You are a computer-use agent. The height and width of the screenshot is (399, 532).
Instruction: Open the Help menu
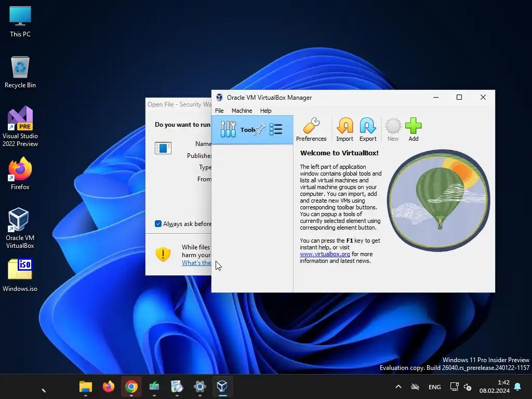(265, 111)
